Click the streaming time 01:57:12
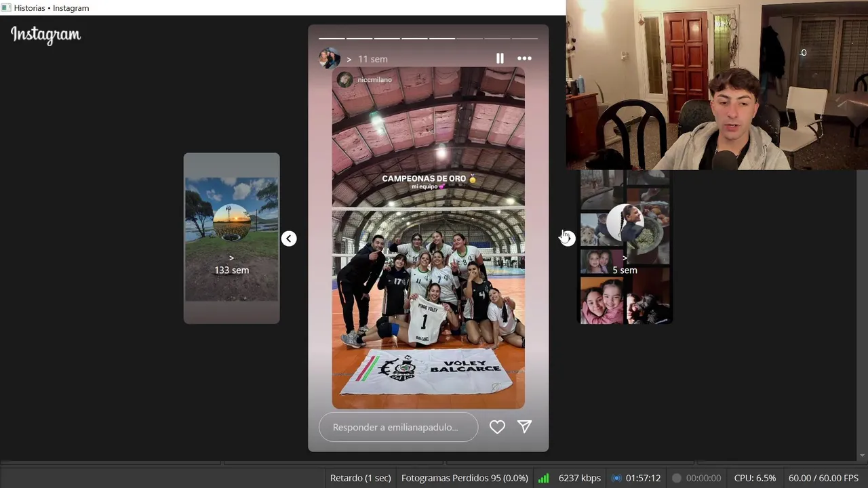 (643, 478)
